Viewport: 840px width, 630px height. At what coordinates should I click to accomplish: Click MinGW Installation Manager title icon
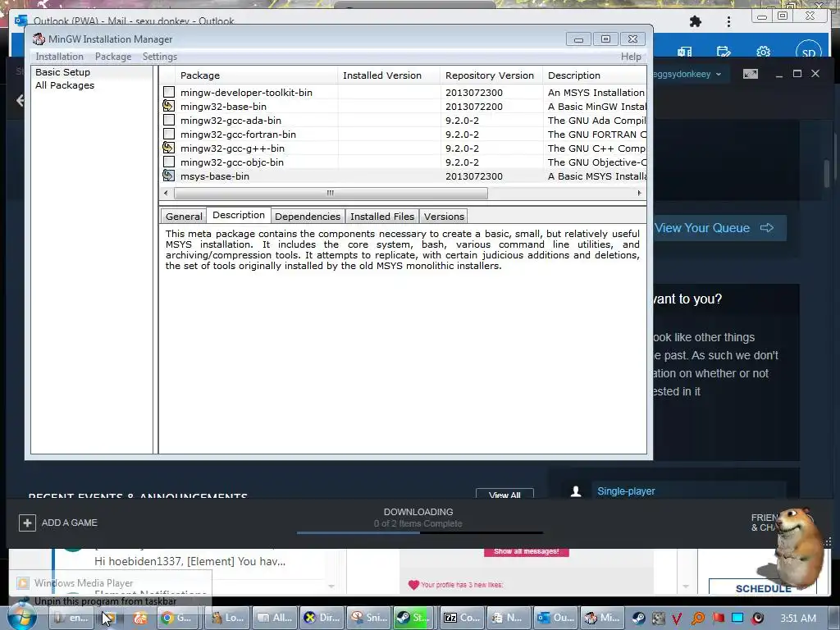pos(39,39)
